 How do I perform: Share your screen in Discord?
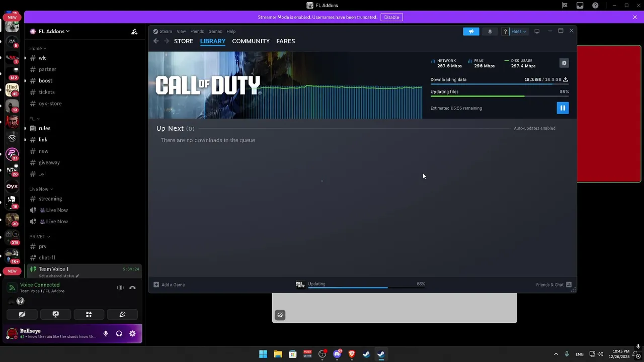click(x=55, y=314)
